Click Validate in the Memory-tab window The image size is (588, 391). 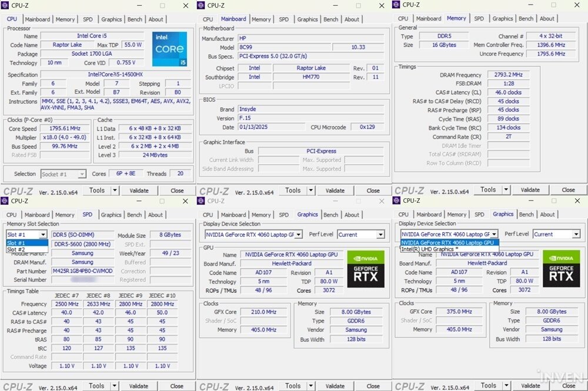pyautogui.click(x=530, y=190)
